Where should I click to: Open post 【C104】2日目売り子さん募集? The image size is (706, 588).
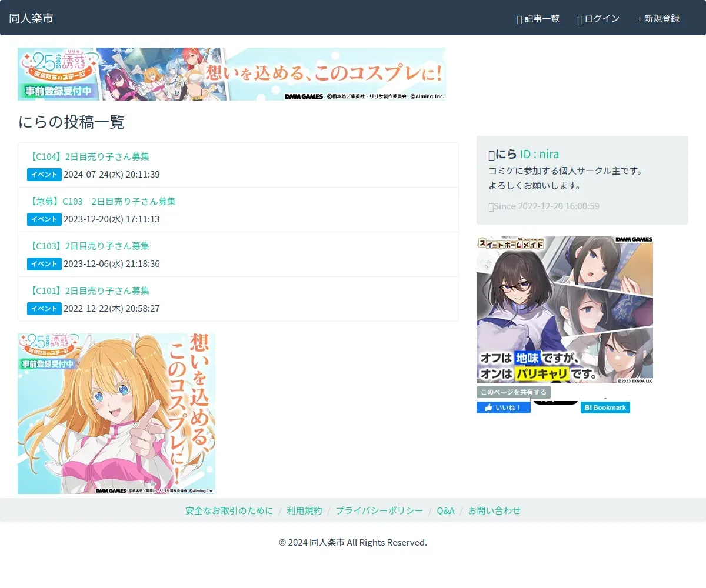(88, 156)
